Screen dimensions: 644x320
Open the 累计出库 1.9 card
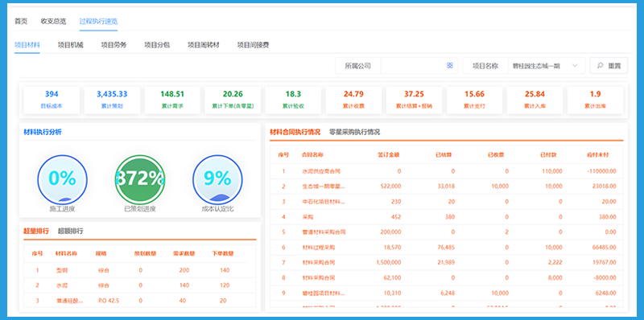tap(595, 100)
